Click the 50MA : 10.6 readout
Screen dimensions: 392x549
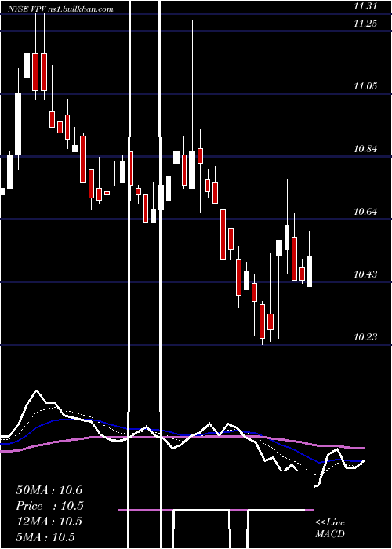[x=49, y=490]
